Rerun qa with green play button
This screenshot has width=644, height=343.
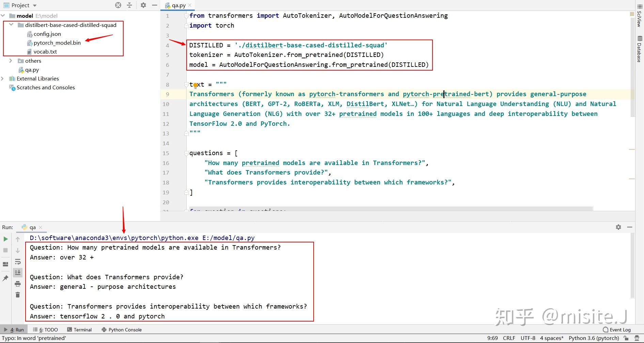click(5, 239)
